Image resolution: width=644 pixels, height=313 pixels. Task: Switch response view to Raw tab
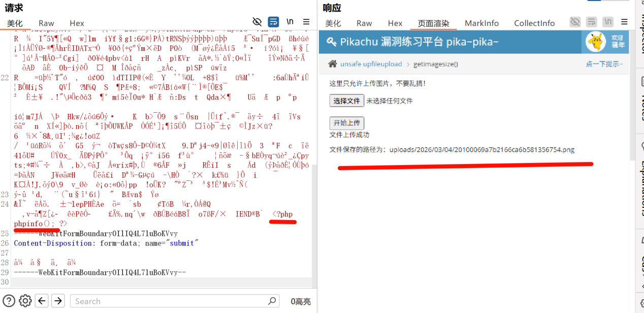point(364,23)
